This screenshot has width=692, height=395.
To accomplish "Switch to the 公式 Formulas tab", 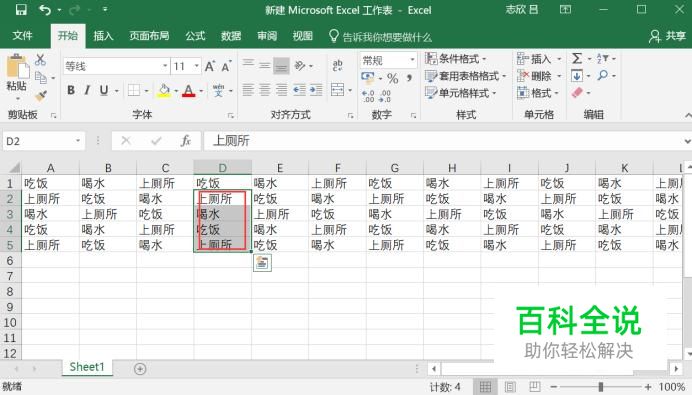I will (195, 36).
